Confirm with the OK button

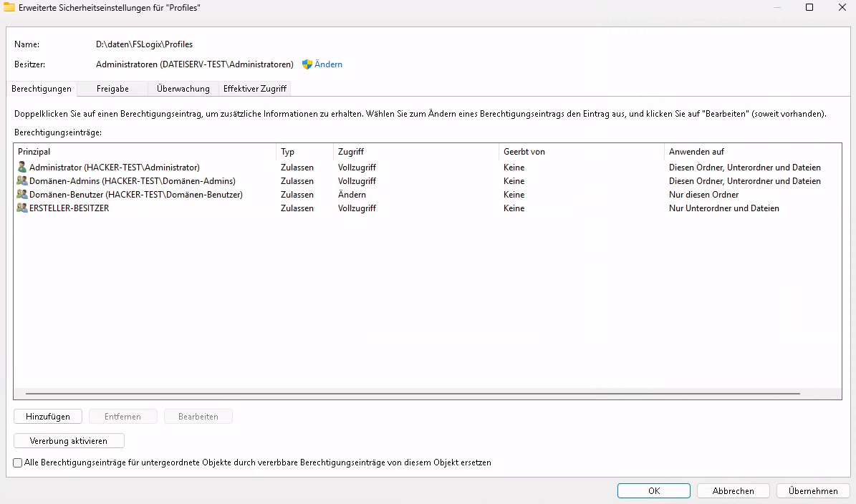tap(653, 491)
